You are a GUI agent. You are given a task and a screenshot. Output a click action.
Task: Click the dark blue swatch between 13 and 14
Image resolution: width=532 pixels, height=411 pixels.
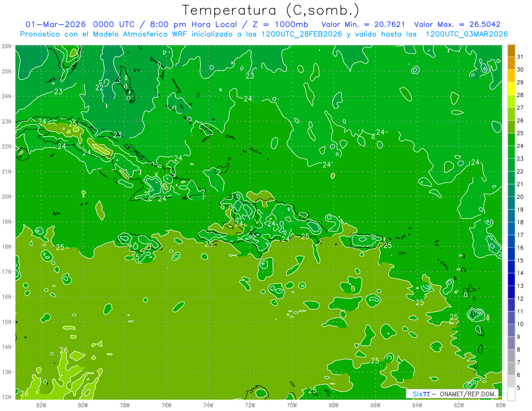coord(511,279)
